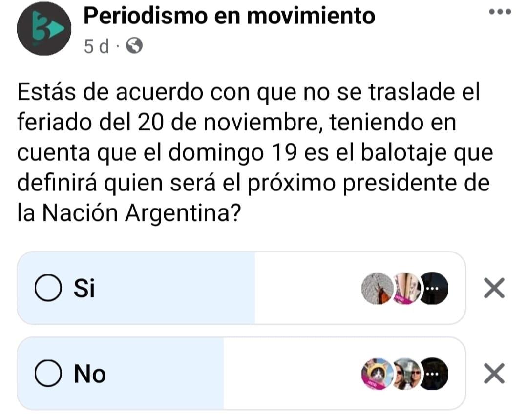Screen dimensions: 527x420
Task: Click first voter avatar on "Si" row
Action: coord(376,289)
